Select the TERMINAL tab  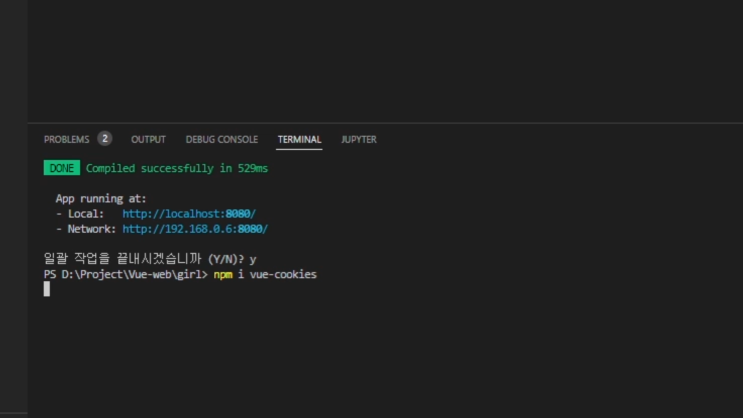click(x=299, y=139)
